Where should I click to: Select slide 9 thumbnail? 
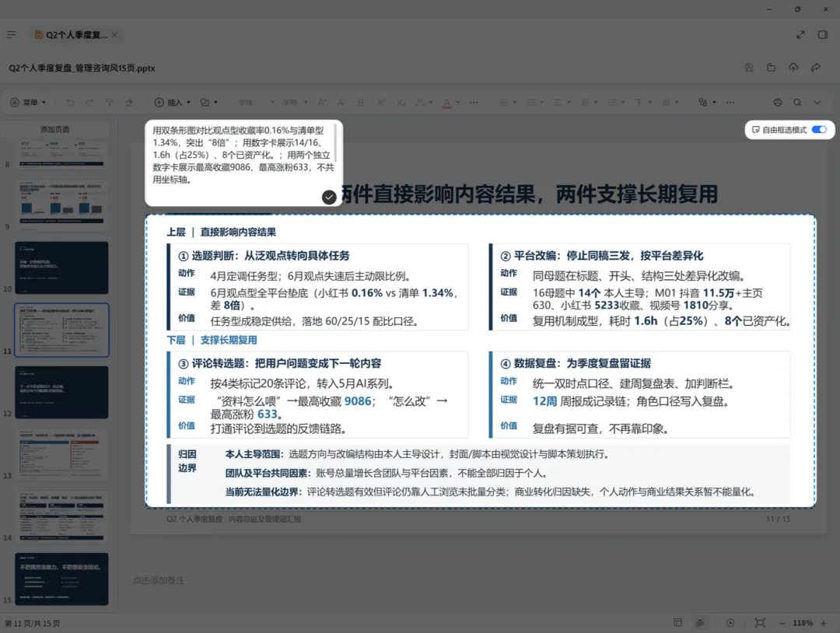click(61, 205)
